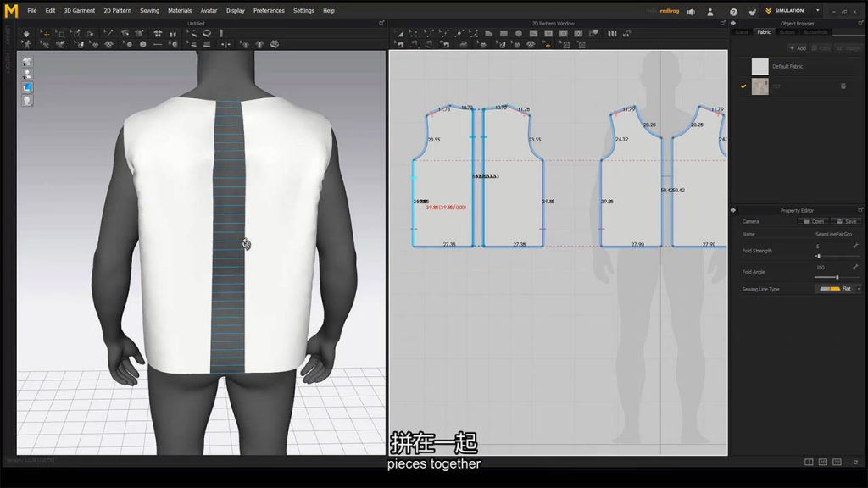The height and width of the screenshot is (488, 868).
Task: Switch to the Scene tab in Object Browser
Action: coord(742,32)
